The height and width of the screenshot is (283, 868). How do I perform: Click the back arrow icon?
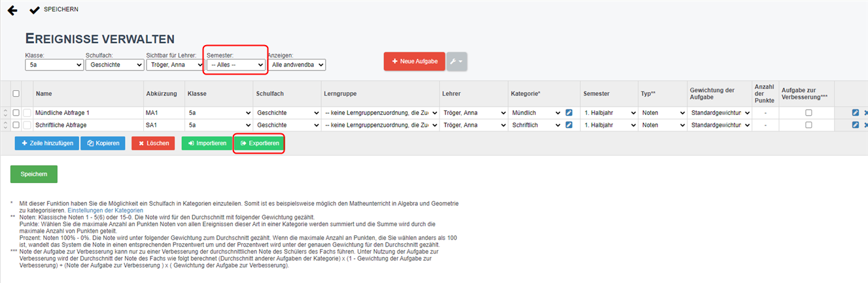point(12,10)
